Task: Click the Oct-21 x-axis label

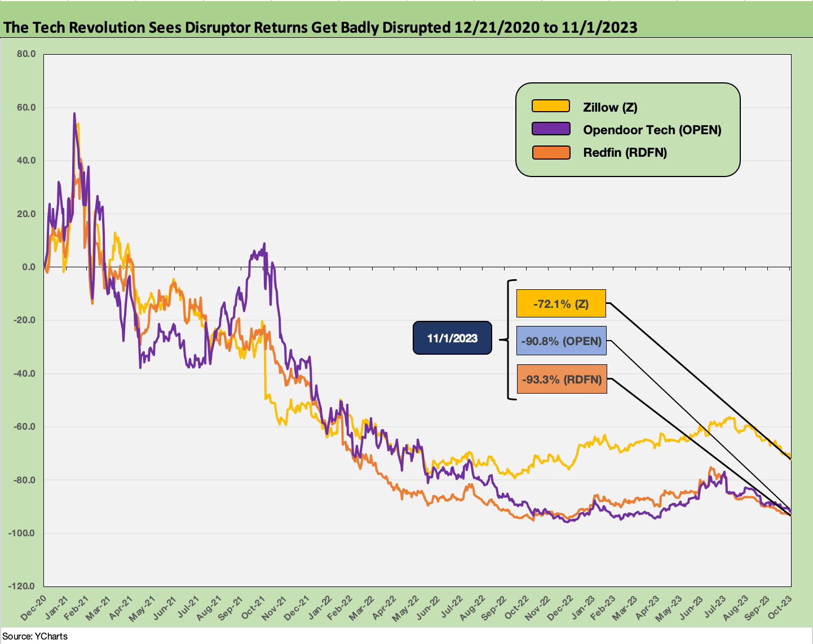Action: (x=253, y=606)
